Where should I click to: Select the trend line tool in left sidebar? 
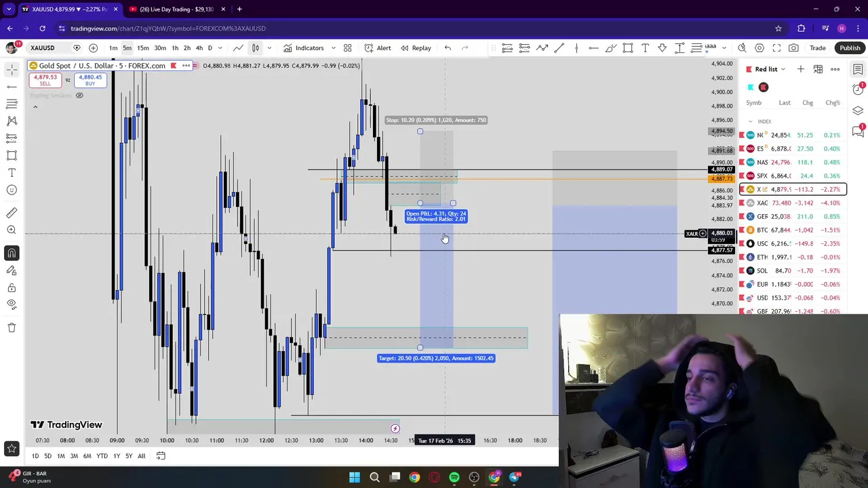click(x=12, y=87)
